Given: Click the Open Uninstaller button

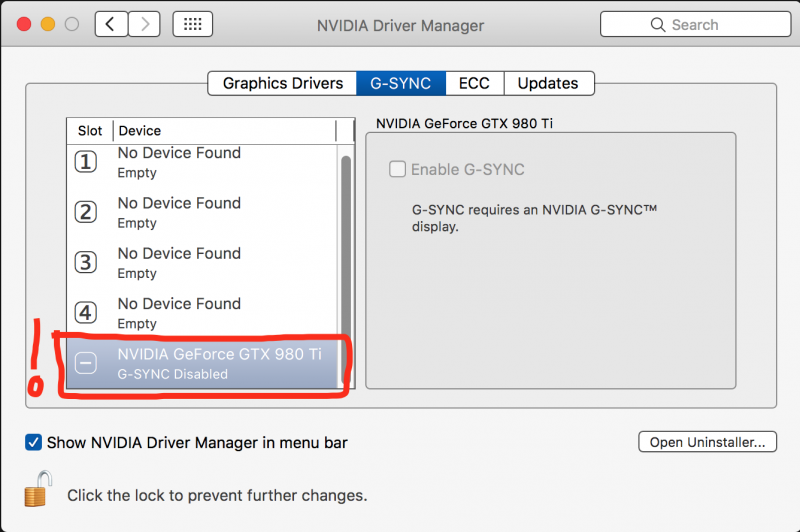Looking at the screenshot, I should pyautogui.click(x=707, y=442).
